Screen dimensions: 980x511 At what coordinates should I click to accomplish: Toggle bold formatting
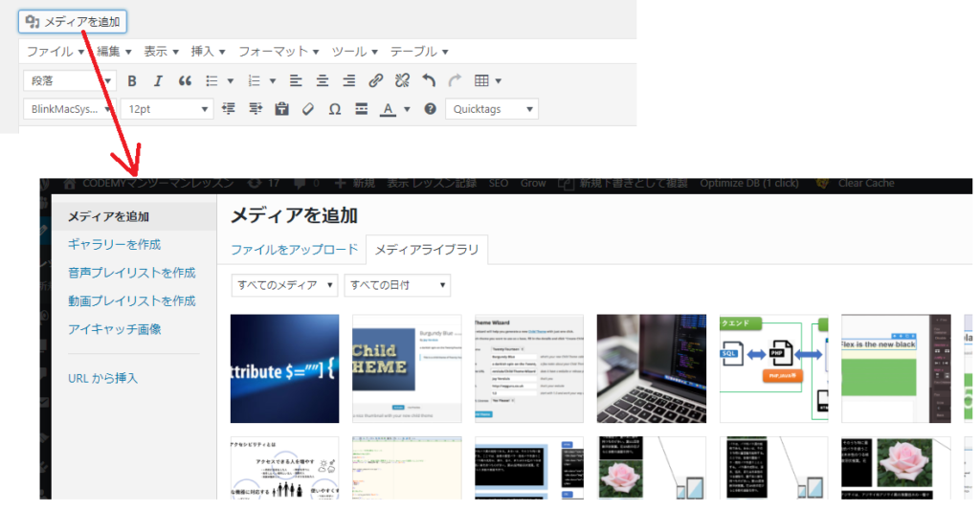pyautogui.click(x=132, y=81)
